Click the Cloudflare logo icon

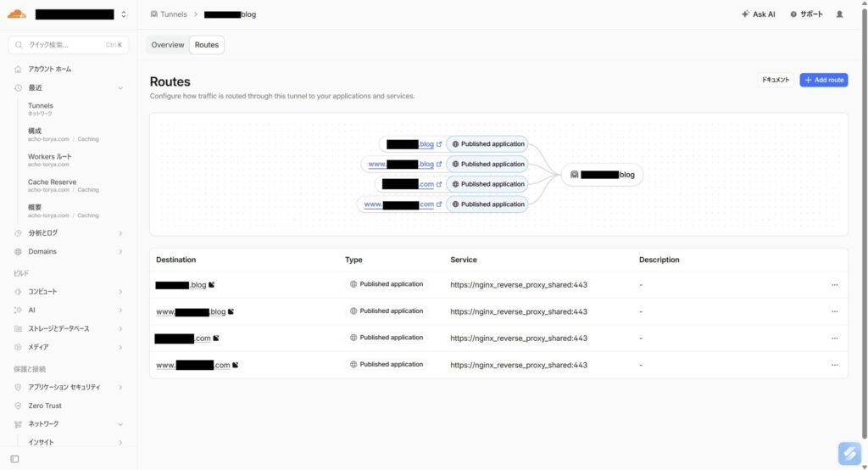click(17, 14)
